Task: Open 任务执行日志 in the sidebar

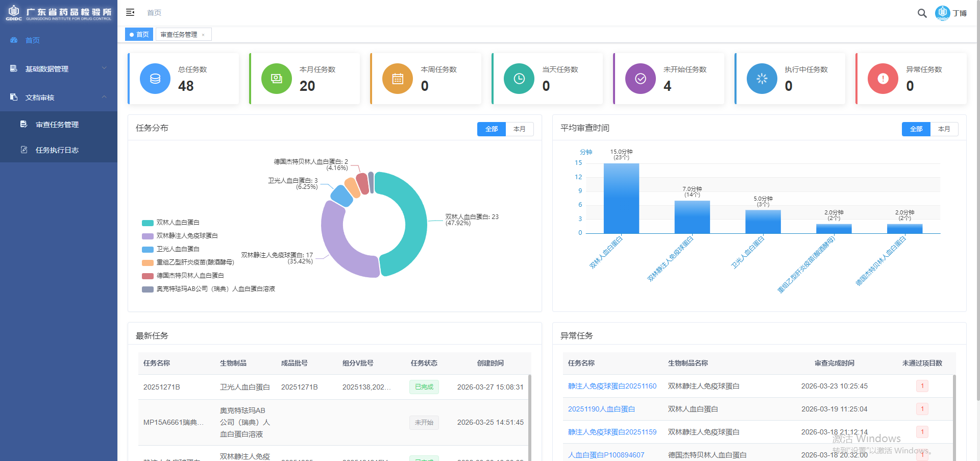Action: (x=57, y=150)
